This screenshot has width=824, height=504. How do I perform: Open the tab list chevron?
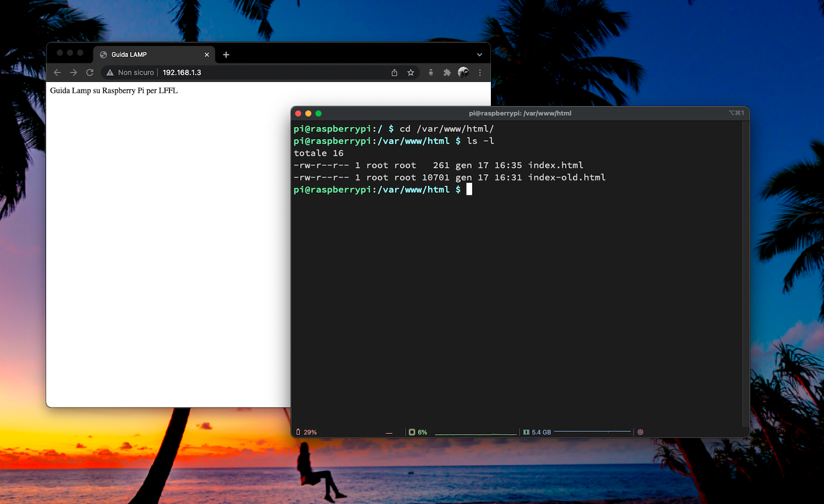(x=480, y=54)
